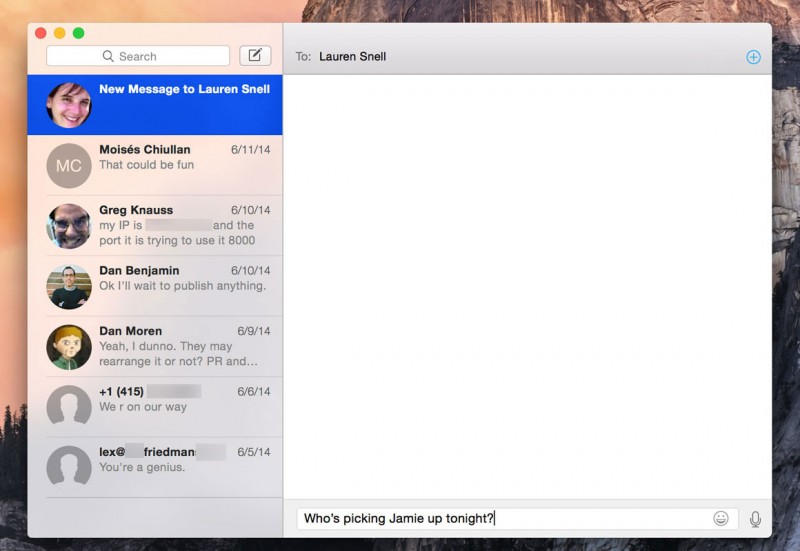The height and width of the screenshot is (551, 800).
Task: Minimize the Messages window with yellow button
Action: point(60,33)
